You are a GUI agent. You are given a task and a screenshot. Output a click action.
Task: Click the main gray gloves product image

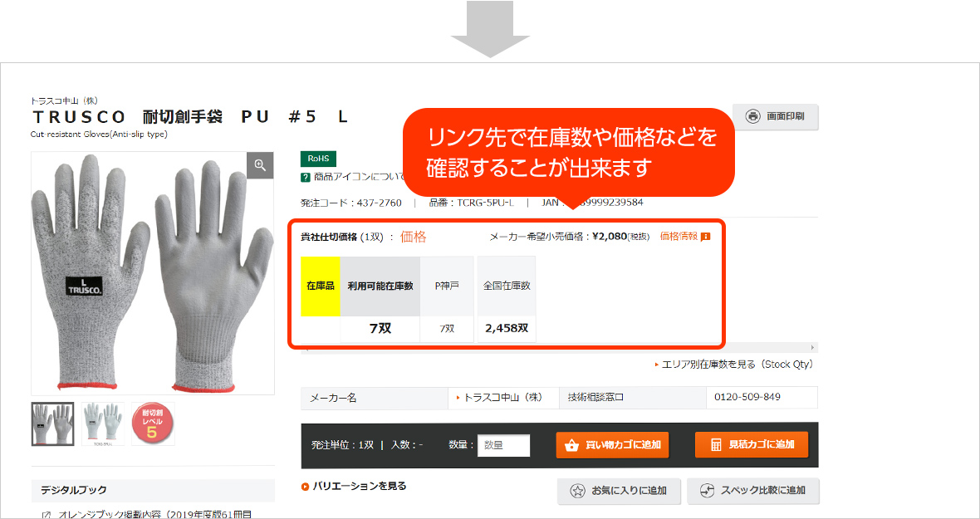(x=153, y=273)
